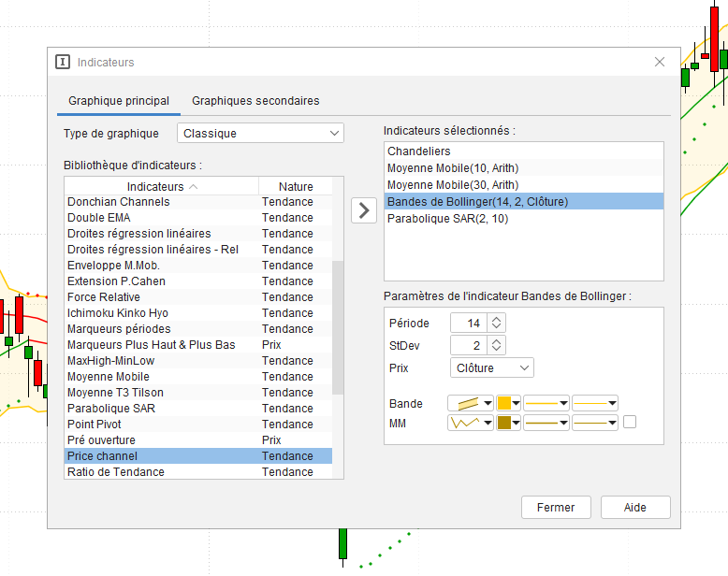Screen dimensions: 728x576
Task: Open the Prix Clôture dropdown
Action: (x=491, y=368)
